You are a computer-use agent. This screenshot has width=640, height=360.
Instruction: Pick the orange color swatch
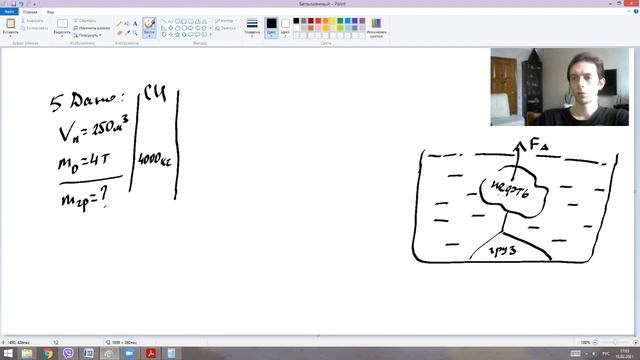pos(326,21)
